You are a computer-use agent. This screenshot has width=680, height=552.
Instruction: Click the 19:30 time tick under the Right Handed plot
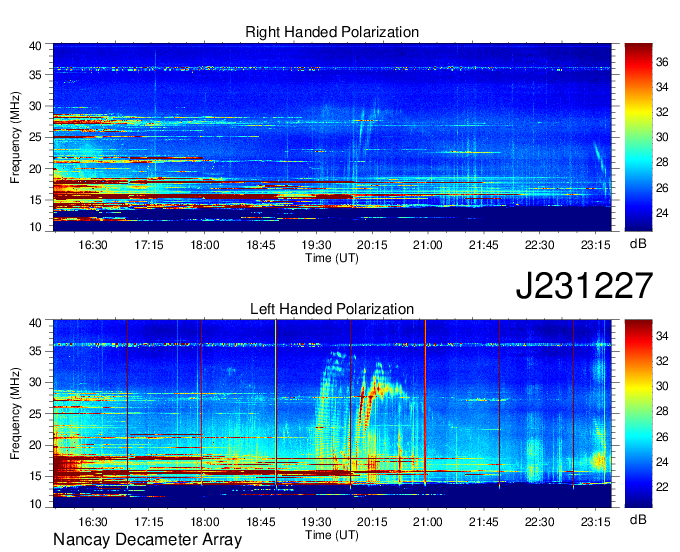coord(316,245)
